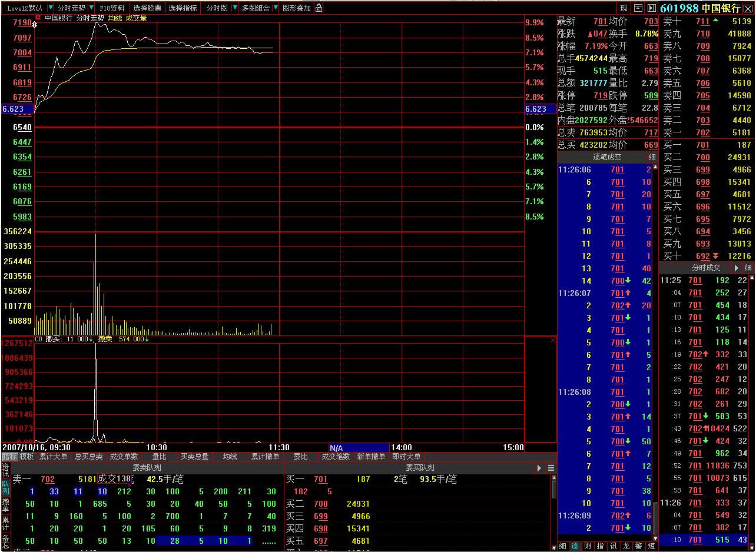
Task: Click 图形叠加 in the toolbar
Action: click(x=296, y=8)
